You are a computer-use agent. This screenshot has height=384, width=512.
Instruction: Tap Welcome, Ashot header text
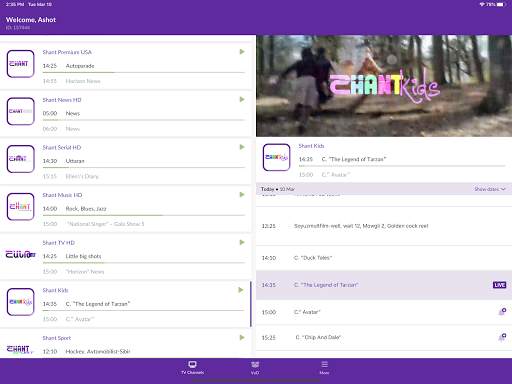tap(31, 20)
